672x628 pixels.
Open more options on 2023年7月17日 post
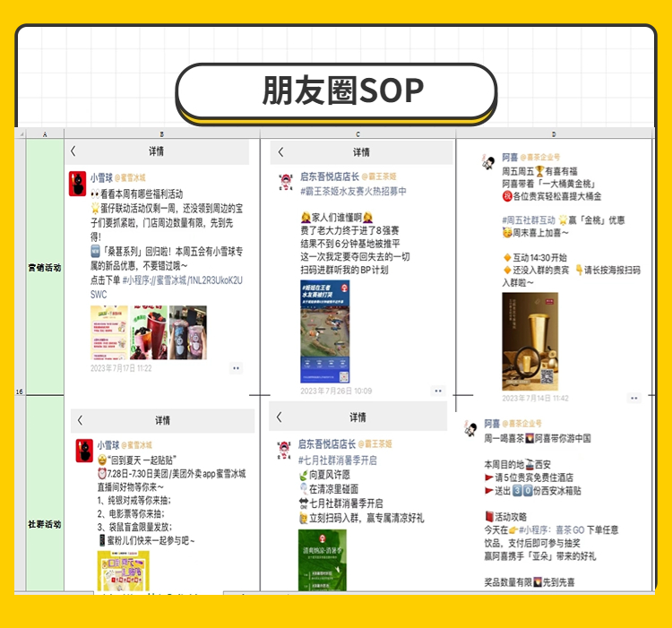[x=237, y=368]
